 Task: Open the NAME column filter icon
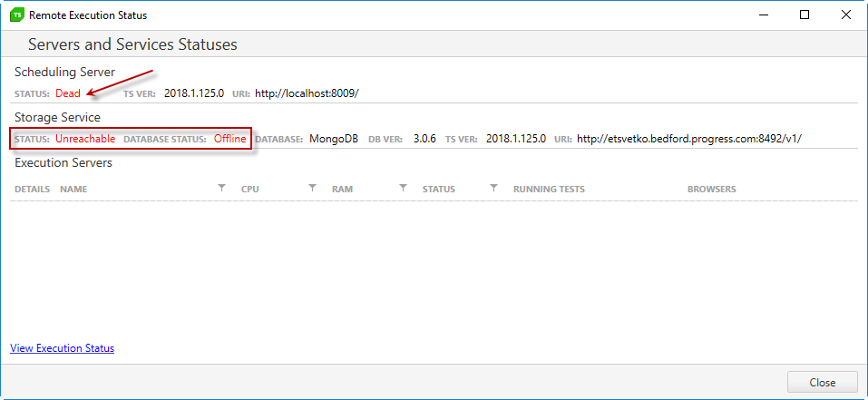point(221,188)
